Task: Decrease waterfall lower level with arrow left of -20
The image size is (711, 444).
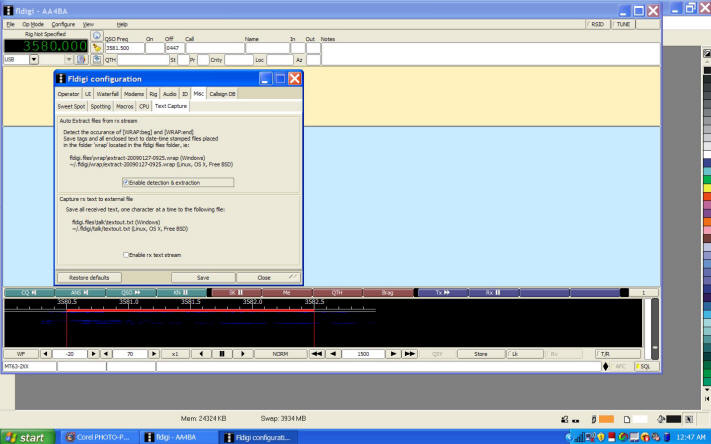Action: (45, 354)
